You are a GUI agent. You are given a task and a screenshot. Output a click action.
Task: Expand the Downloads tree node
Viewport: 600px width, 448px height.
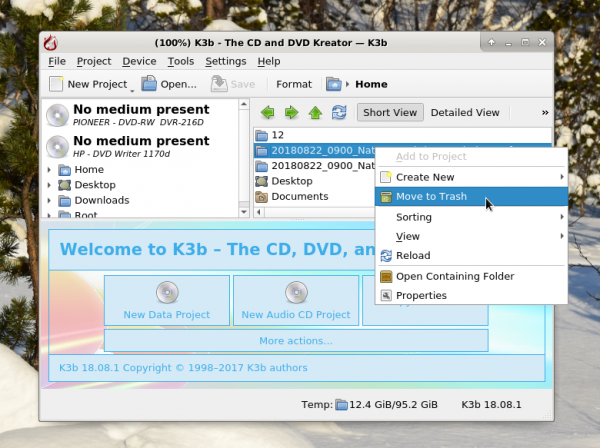(49, 200)
